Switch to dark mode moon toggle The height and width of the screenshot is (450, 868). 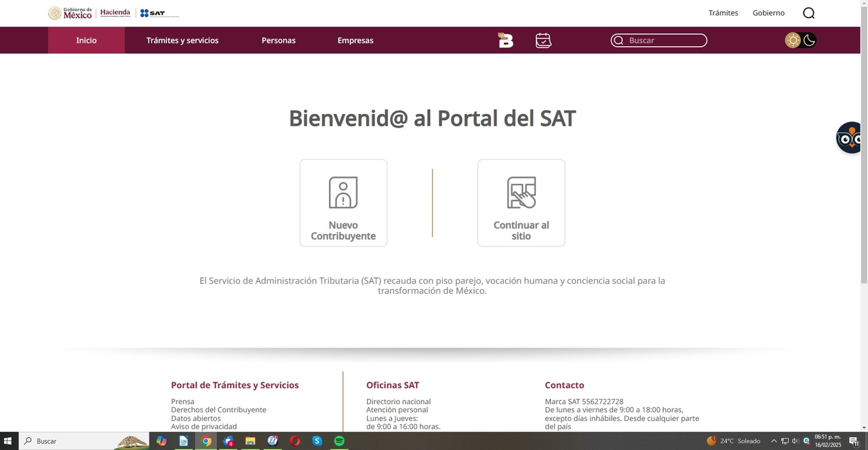pos(809,40)
